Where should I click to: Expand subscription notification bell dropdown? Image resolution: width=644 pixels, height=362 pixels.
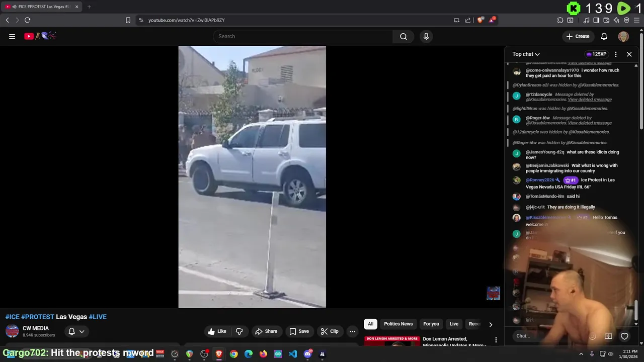coord(76,331)
